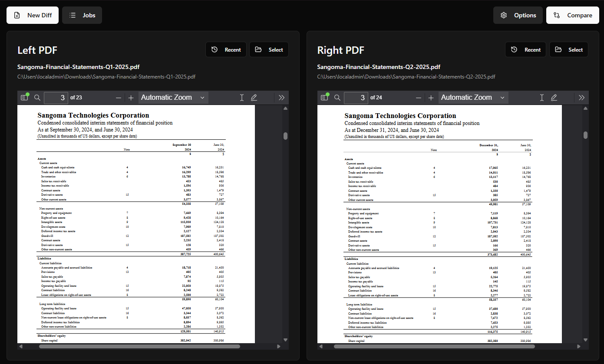604x364 pixels.
Task: Open find search in left PDF viewer
Action: coord(37,98)
